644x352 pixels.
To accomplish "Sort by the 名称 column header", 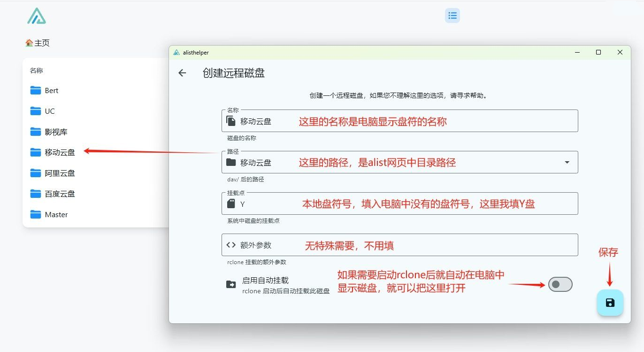I will click(36, 70).
